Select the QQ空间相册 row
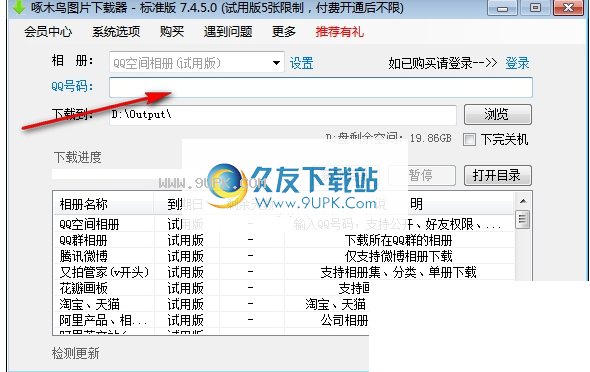The height and width of the screenshot is (372, 590). pyautogui.click(x=284, y=225)
